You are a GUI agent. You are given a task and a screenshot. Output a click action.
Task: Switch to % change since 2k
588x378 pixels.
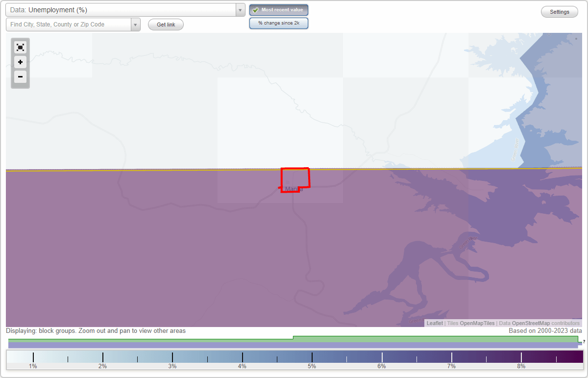click(x=279, y=23)
